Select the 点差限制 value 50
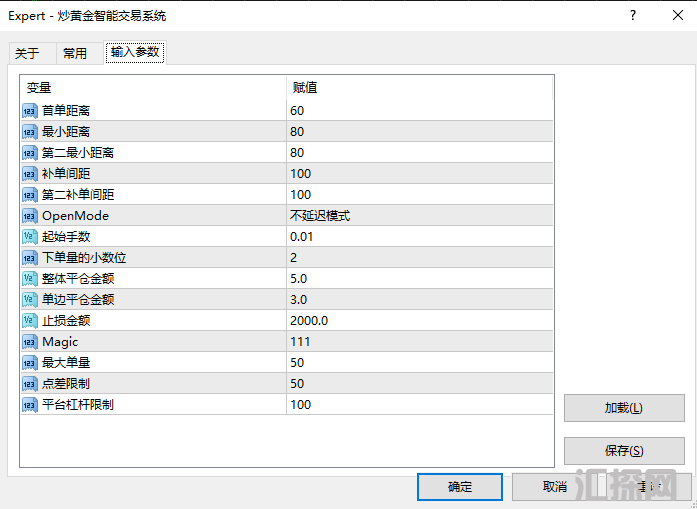 point(420,384)
